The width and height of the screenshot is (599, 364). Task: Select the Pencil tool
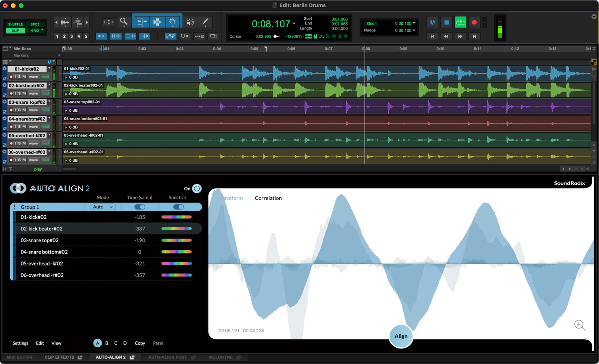[205, 22]
